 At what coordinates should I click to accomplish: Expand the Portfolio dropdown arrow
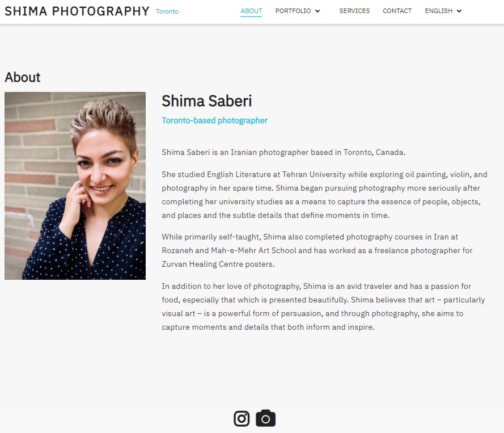[x=317, y=11]
